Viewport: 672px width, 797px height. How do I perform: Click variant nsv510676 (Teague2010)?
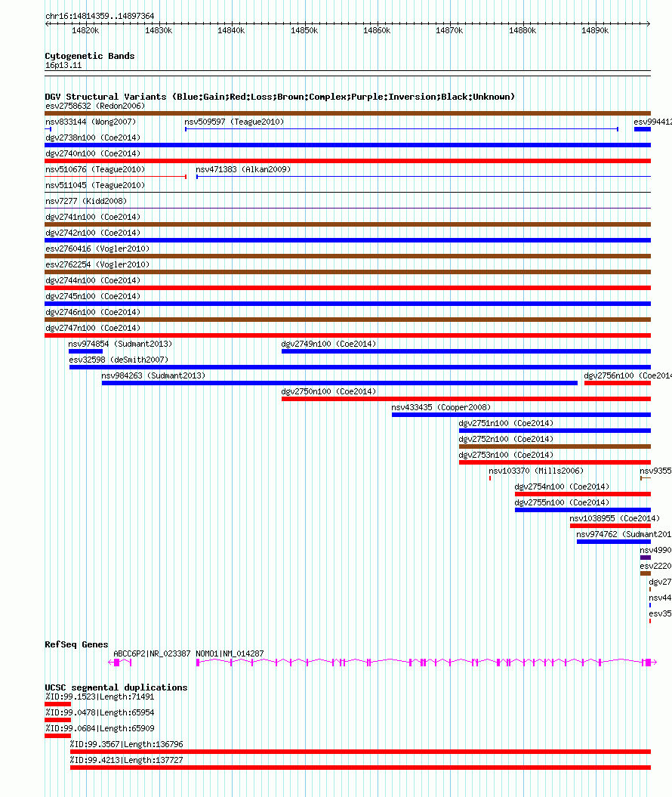pyautogui.click(x=95, y=169)
